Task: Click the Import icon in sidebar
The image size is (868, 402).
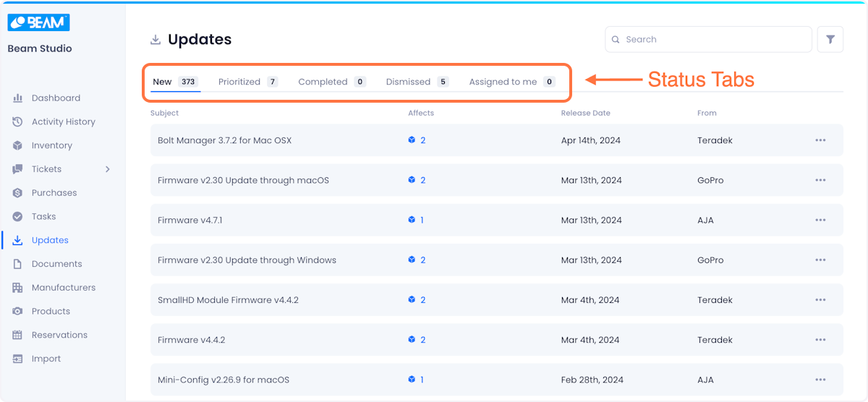Action: click(17, 359)
